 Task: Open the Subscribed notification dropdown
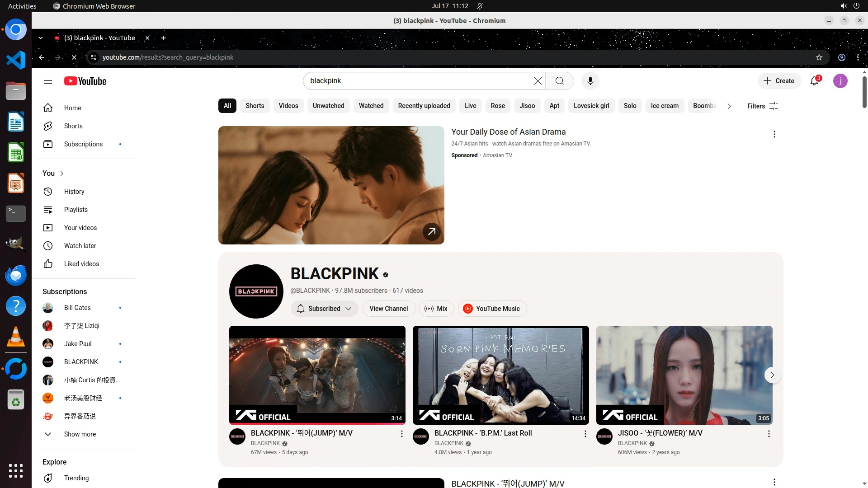pos(324,309)
